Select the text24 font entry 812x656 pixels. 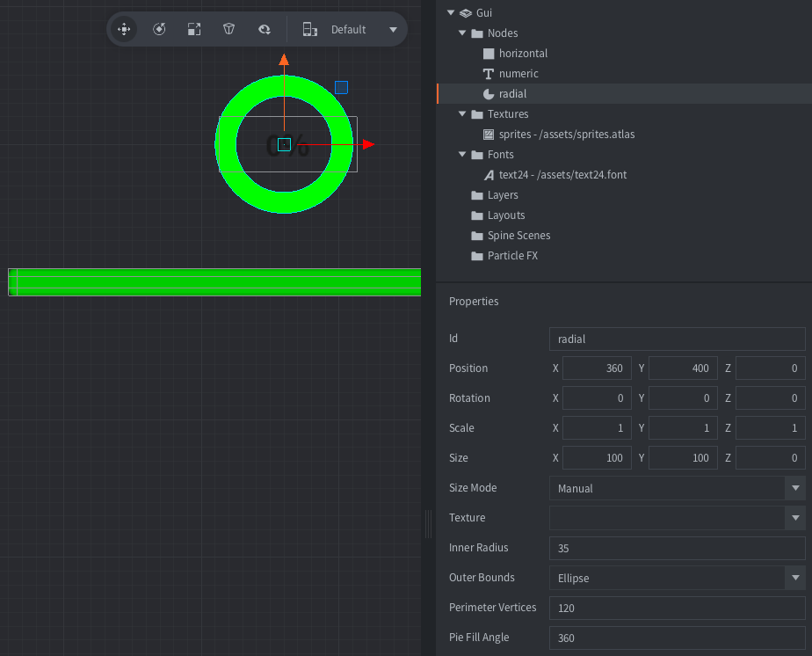click(x=562, y=175)
